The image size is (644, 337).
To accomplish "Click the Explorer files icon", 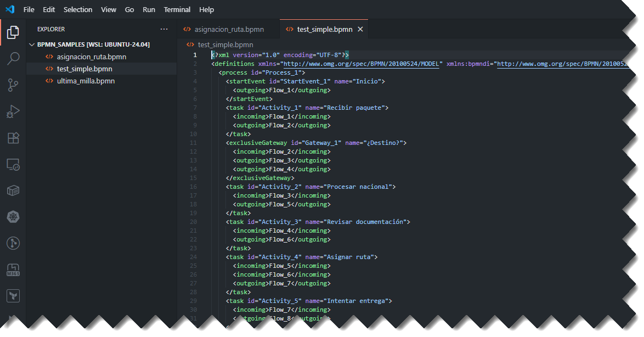I will (13, 32).
